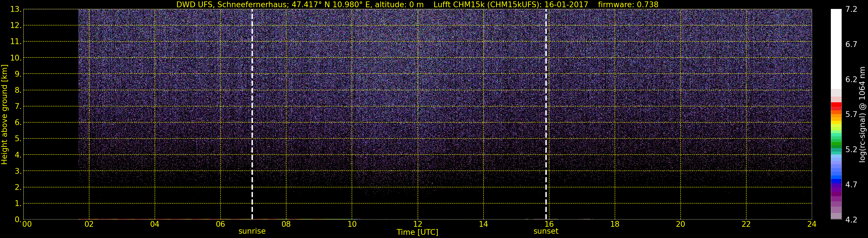
Task: Pick the time axis tick label "20"
Action: (680, 224)
